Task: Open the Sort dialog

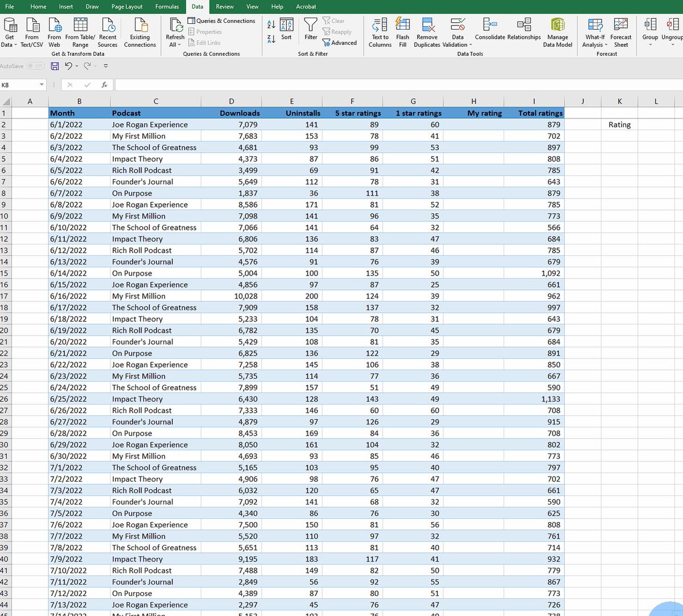Action: point(286,29)
